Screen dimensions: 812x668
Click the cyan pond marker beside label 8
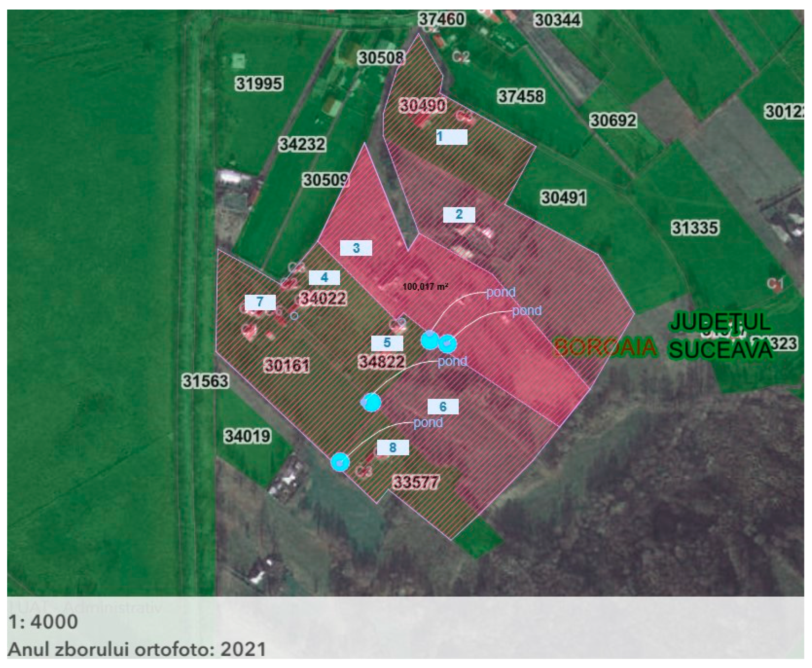tap(340, 462)
